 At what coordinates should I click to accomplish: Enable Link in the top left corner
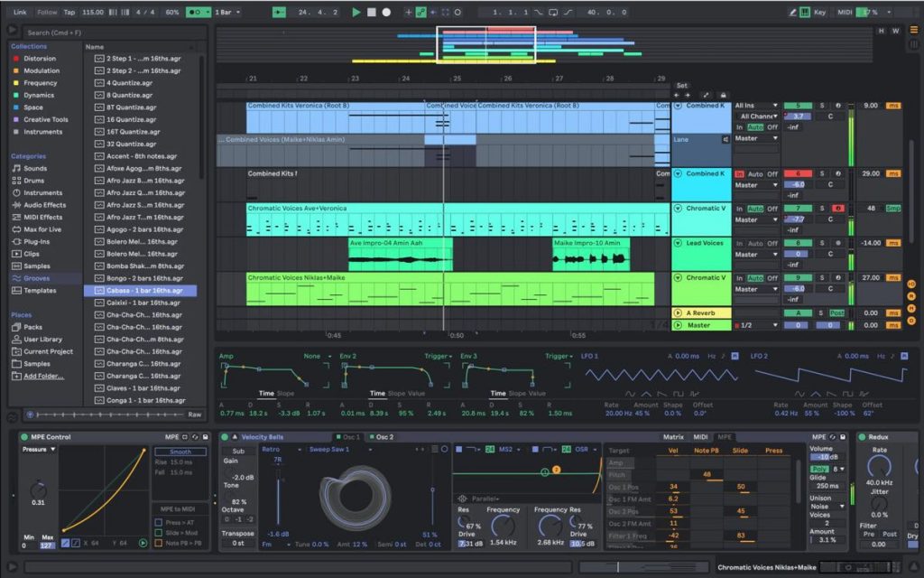click(x=20, y=12)
